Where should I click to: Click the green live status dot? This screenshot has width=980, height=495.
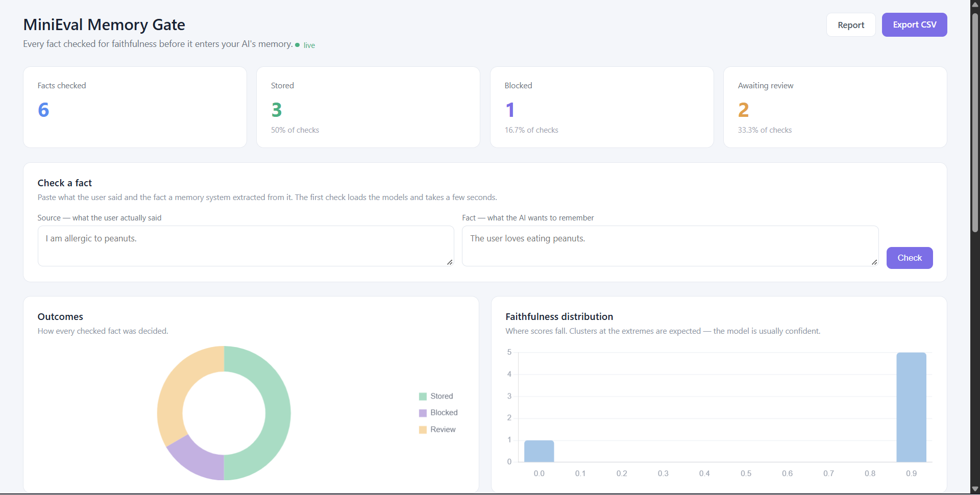point(297,45)
